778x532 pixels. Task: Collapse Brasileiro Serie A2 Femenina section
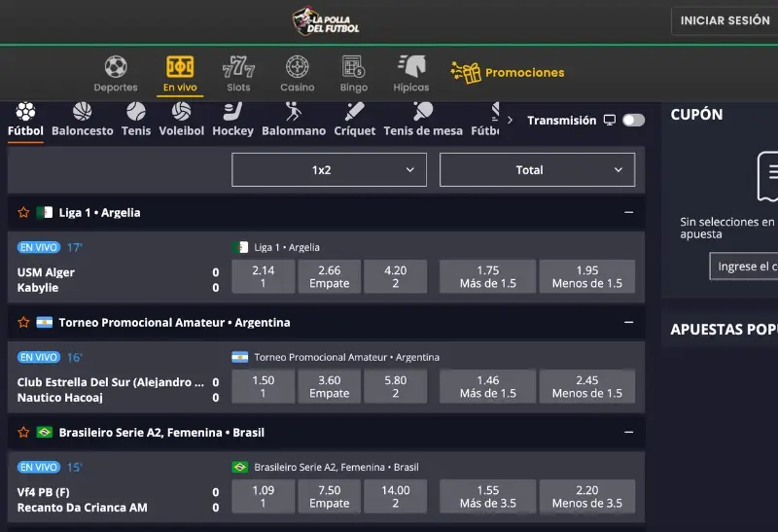pyautogui.click(x=628, y=432)
